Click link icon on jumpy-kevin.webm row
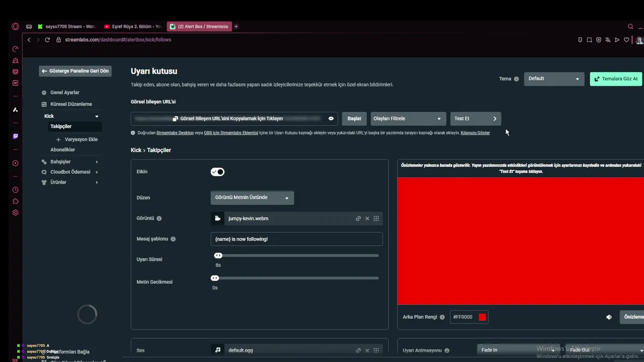The width and height of the screenshot is (644, 362). coord(358,218)
